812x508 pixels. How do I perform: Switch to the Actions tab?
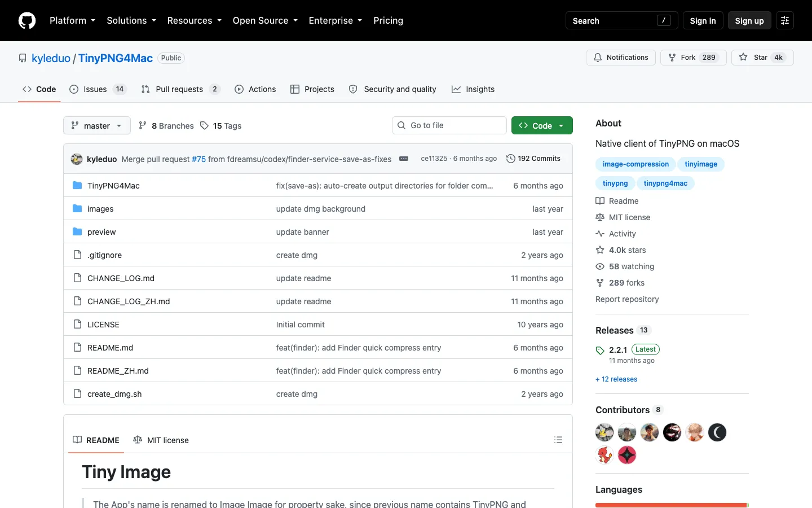click(x=255, y=89)
